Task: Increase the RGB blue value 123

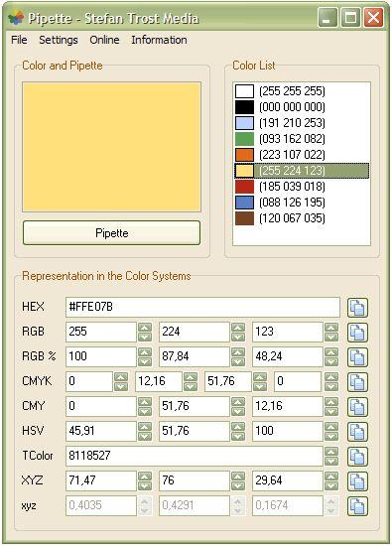Action: (331, 328)
